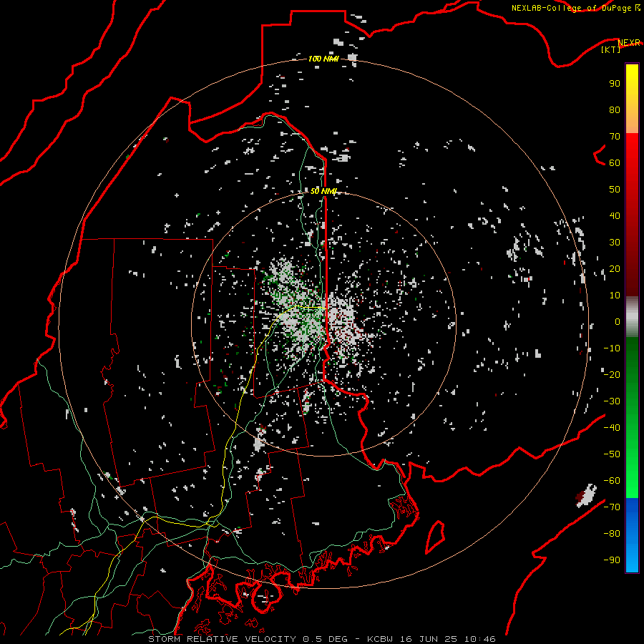
Task: Click the 90 value on velocity scale
Action: click(615, 84)
